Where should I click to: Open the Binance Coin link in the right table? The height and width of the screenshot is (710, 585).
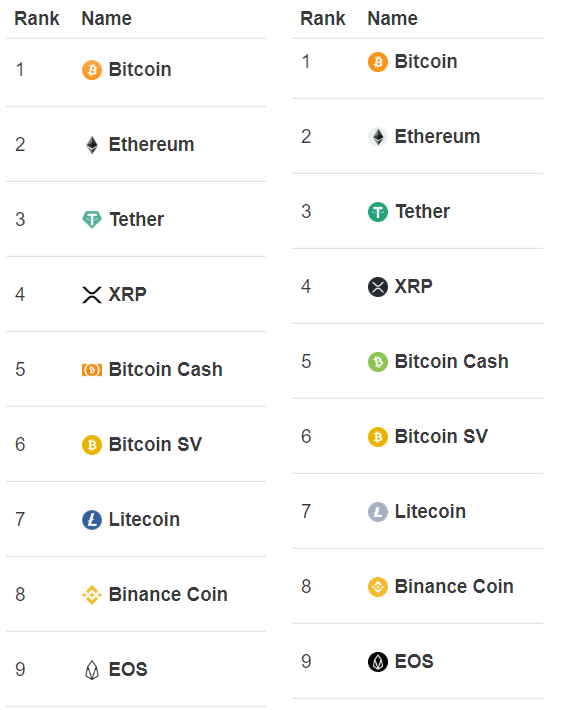pyautogui.click(x=454, y=586)
